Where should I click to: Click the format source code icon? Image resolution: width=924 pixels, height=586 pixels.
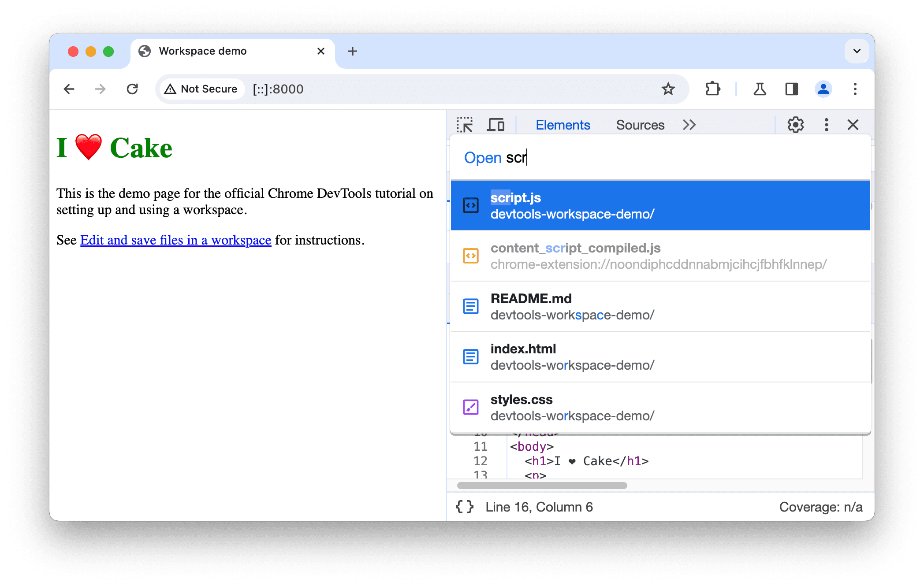point(467,507)
